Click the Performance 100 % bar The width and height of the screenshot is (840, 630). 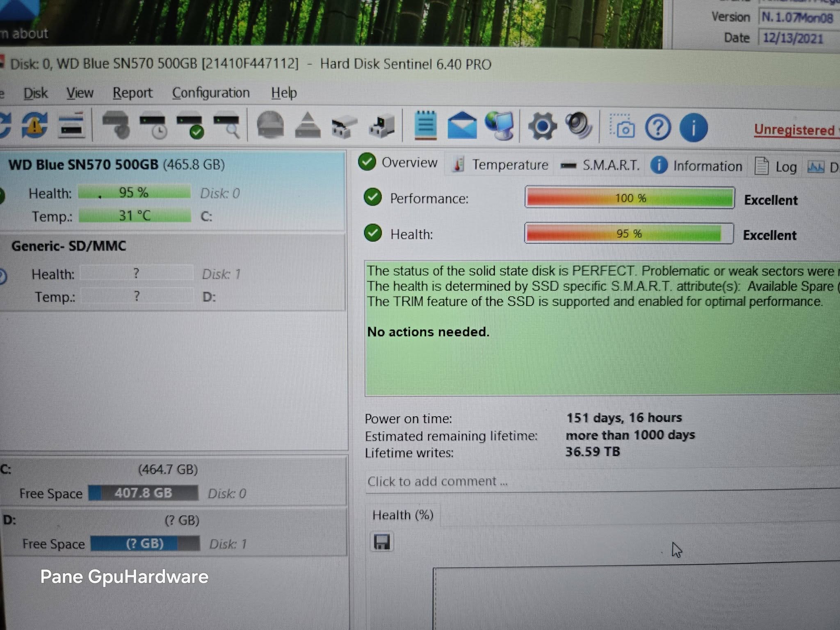[630, 198]
